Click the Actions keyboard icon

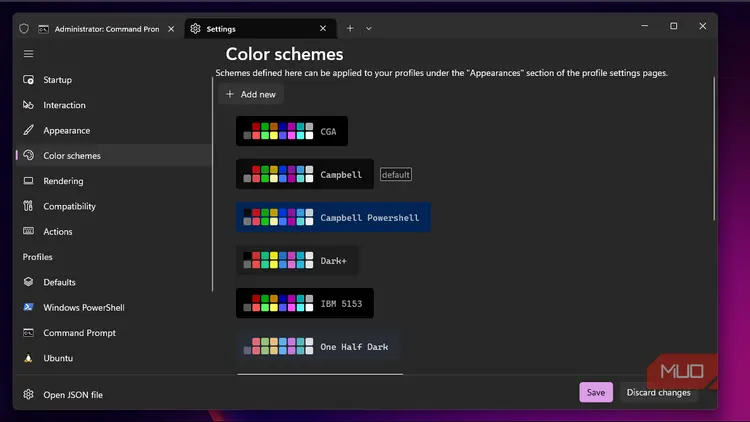pos(28,231)
